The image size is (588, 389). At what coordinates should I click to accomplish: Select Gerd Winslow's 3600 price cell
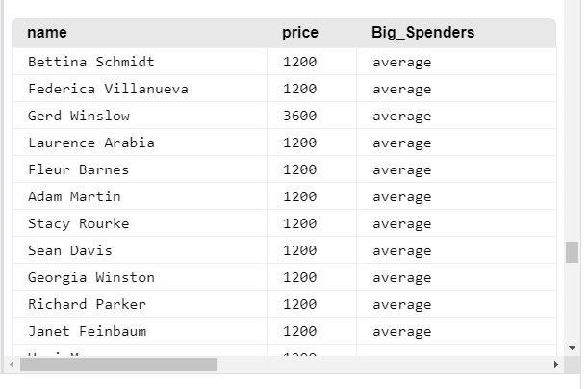312,116
